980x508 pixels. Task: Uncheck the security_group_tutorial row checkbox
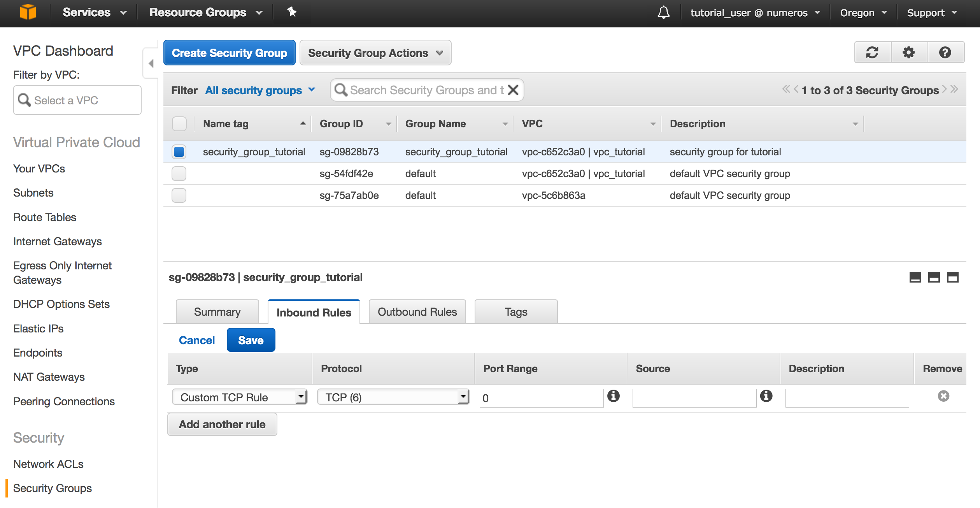point(179,152)
